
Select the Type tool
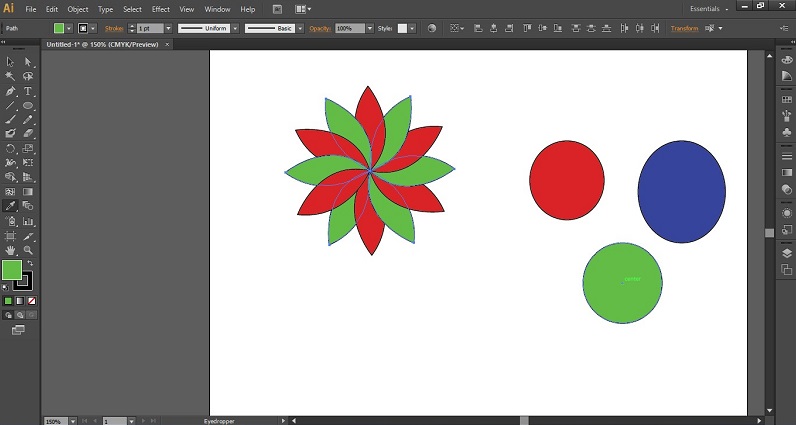pyautogui.click(x=28, y=91)
